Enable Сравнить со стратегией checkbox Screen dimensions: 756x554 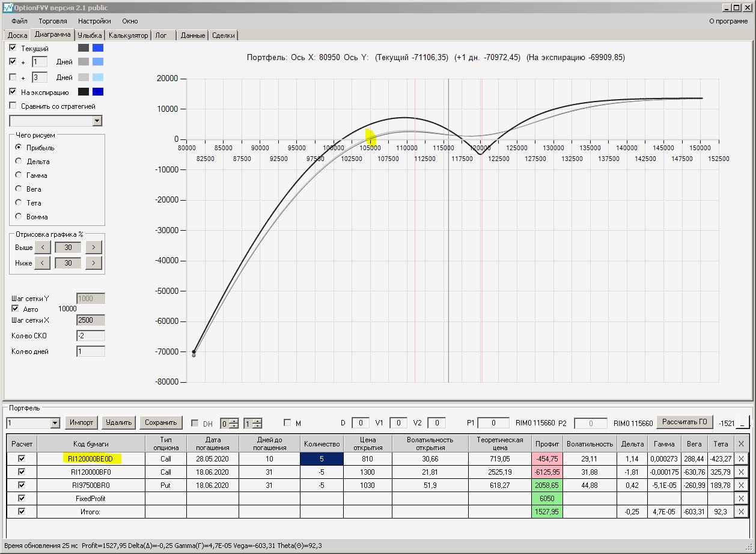13,106
